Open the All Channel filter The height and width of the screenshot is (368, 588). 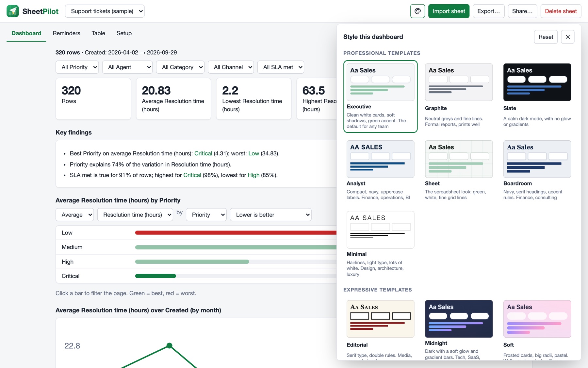pos(231,67)
